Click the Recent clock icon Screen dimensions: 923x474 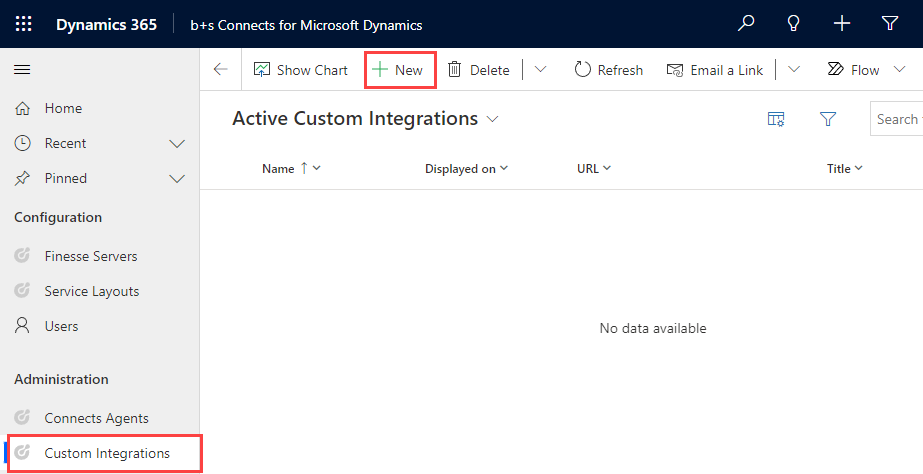point(22,143)
